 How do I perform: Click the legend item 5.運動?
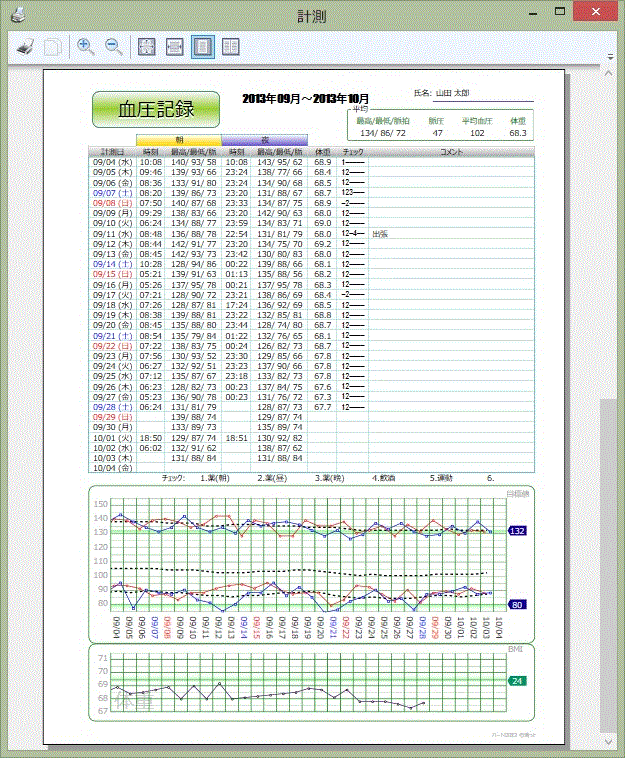(x=441, y=478)
